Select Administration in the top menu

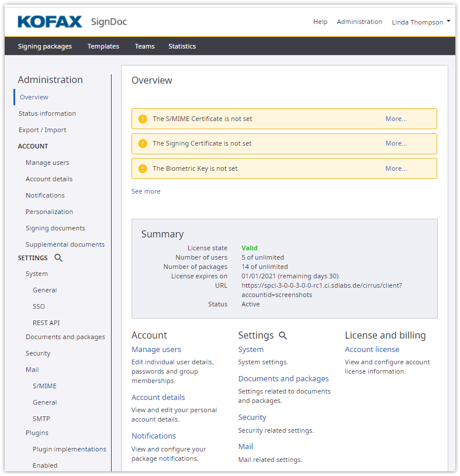pyautogui.click(x=359, y=22)
